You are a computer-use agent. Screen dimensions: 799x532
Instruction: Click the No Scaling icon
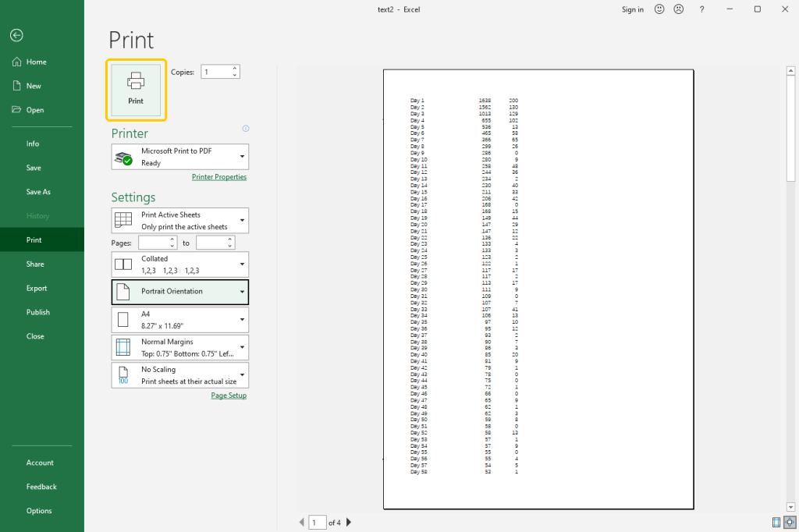123,374
